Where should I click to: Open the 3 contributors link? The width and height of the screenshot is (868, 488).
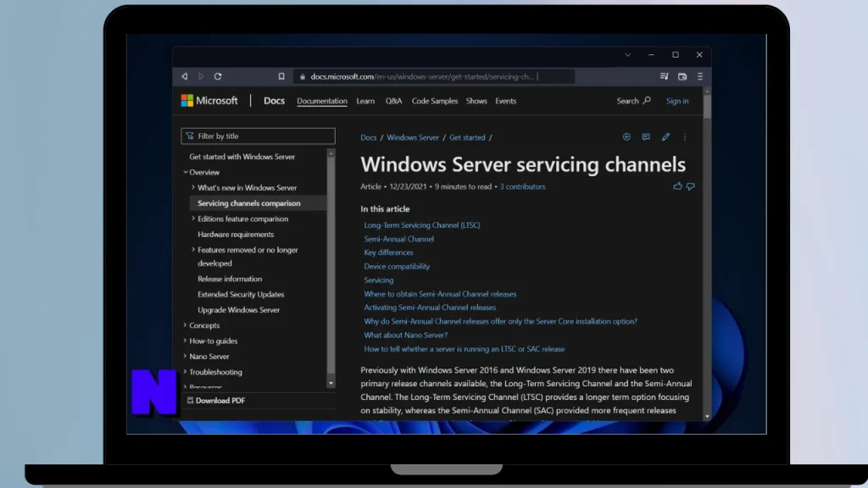pos(522,186)
